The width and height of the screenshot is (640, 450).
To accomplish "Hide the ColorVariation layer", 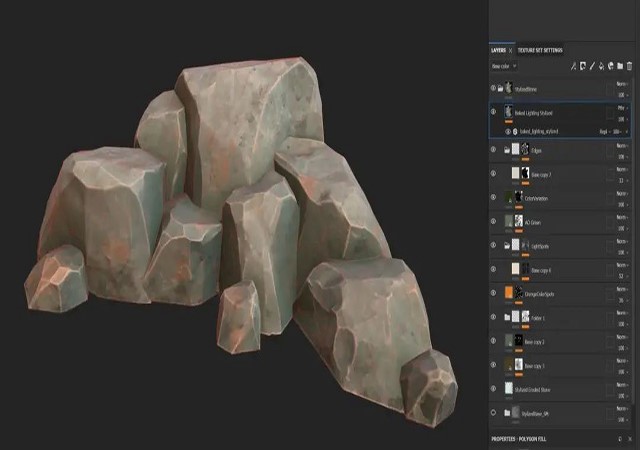I will click(494, 198).
